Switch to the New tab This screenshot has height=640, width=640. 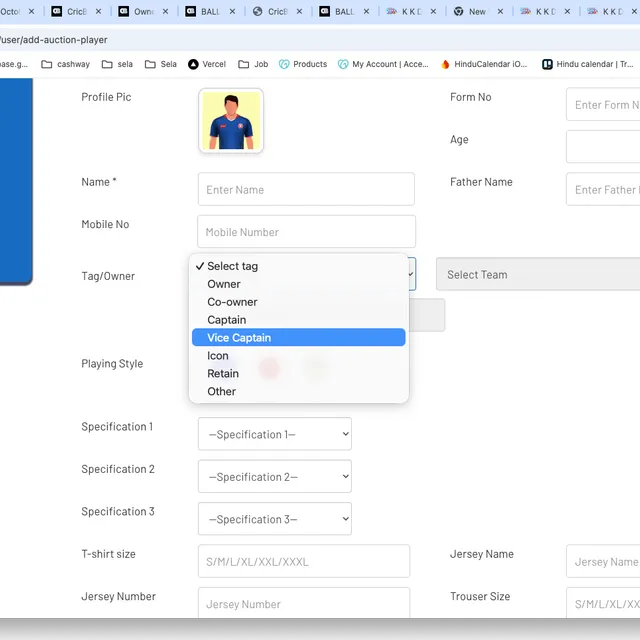(477, 11)
